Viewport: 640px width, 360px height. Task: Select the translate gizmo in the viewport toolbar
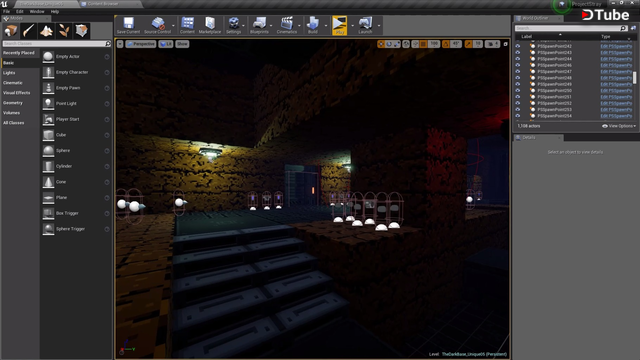(x=381, y=44)
